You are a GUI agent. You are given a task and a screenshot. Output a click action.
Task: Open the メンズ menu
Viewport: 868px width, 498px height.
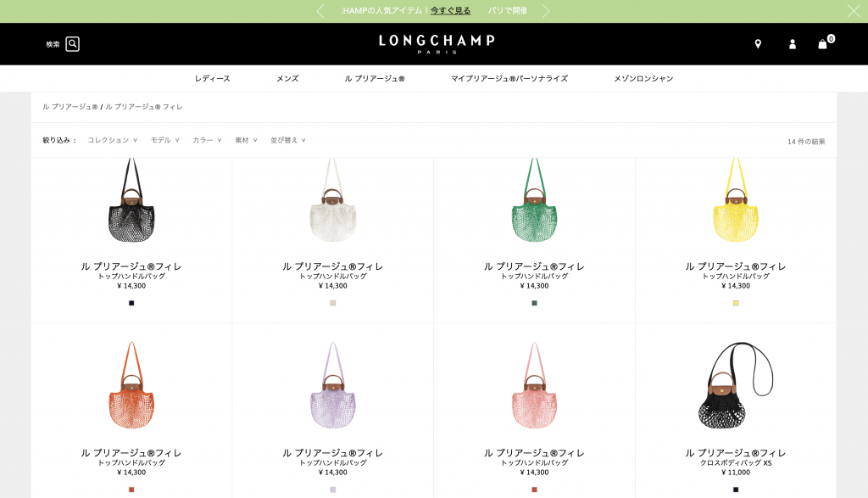287,79
